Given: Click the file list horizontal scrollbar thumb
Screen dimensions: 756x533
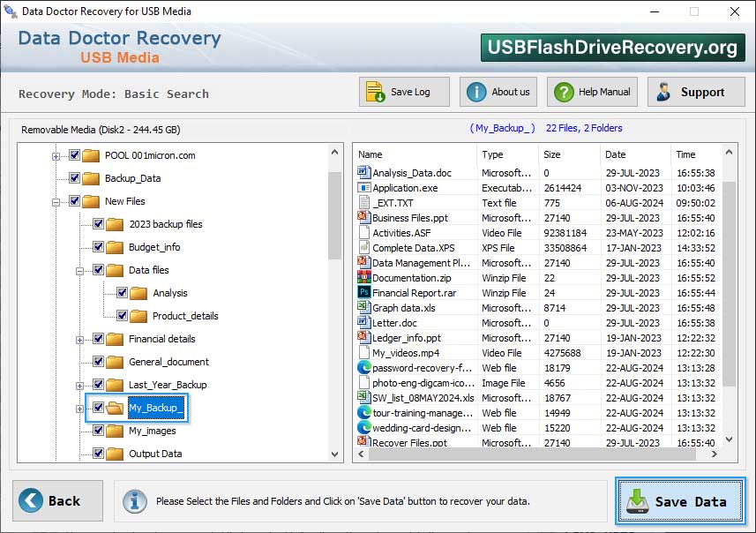Looking at the screenshot, I should 532,454.
